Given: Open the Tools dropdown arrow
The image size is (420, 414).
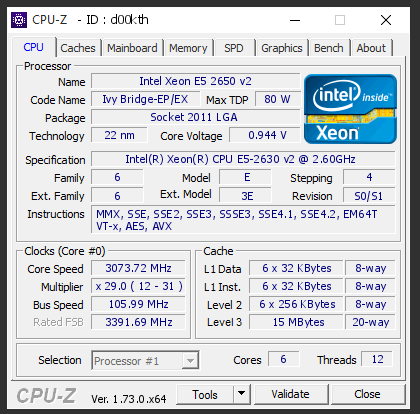Looking at the screenshot, I should tap(241, 394).
